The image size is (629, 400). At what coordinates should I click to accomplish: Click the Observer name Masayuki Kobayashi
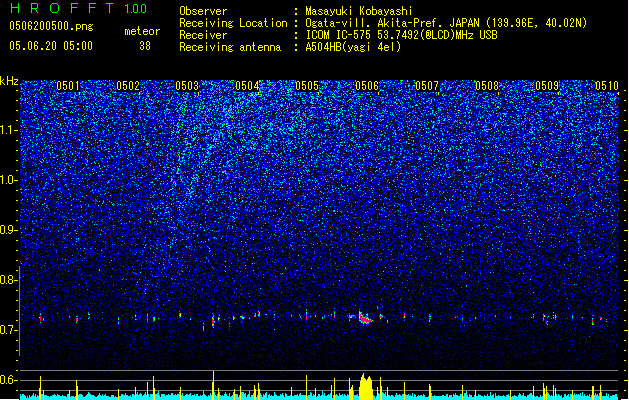[358, 11]
